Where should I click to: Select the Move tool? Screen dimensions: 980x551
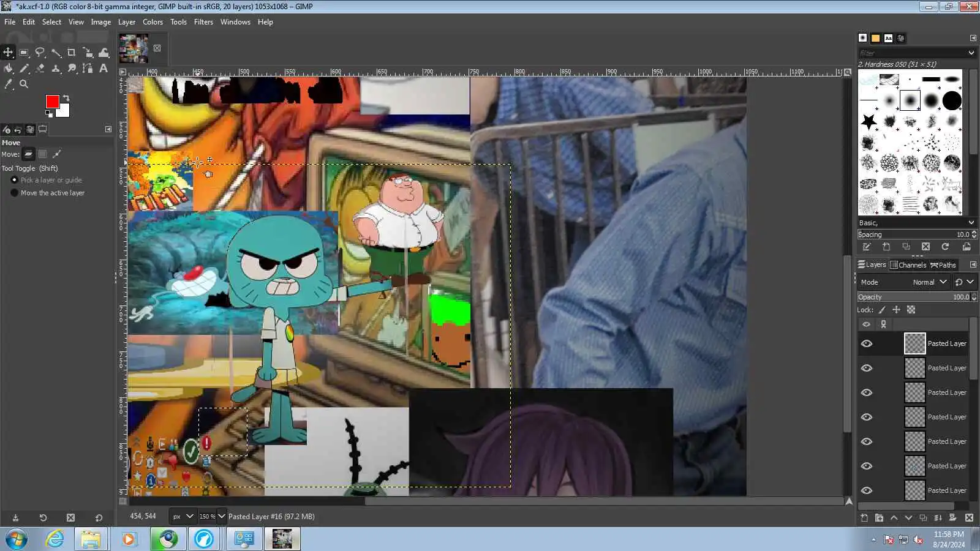click(x=8, y=53)
